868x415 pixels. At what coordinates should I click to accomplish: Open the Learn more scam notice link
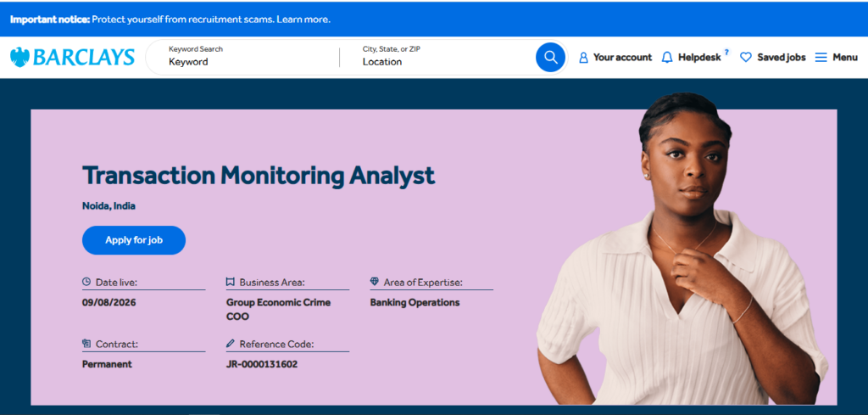(303, 20)
